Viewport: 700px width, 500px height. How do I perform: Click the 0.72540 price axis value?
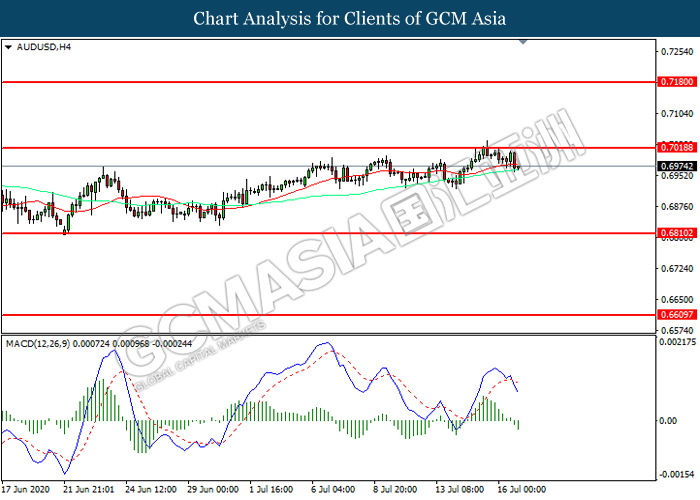[x=675, y=52]
